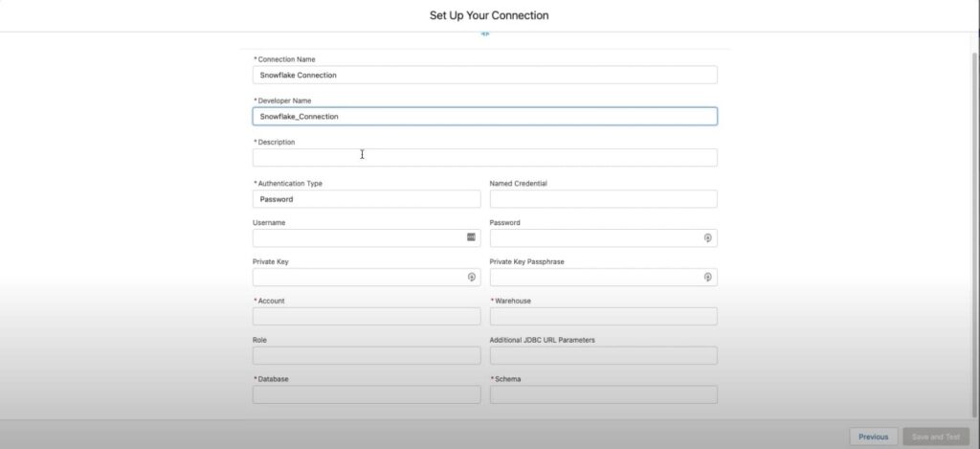This screenshot has width=980, height=449.
Task: Focus Additional JDBC URL Parameters field
Action: coord(603,355)
